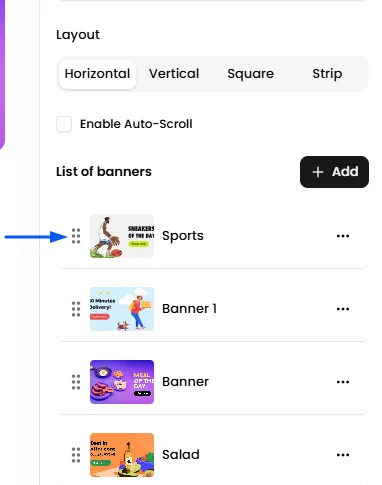
Task: Open three-dot options menu for Banner 1
Action: pos(343,309)
